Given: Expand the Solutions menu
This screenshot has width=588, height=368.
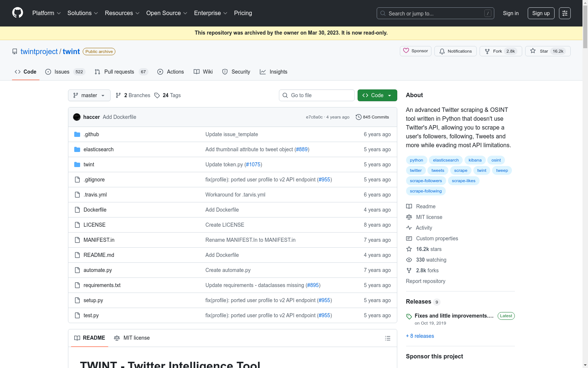Looking at the screenshot, I should 83,13.
